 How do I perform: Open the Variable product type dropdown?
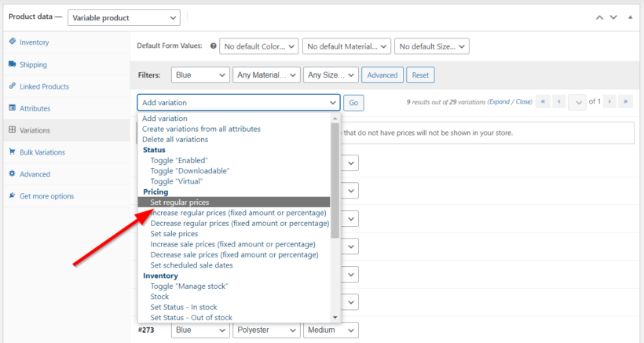tap(124, 17)
